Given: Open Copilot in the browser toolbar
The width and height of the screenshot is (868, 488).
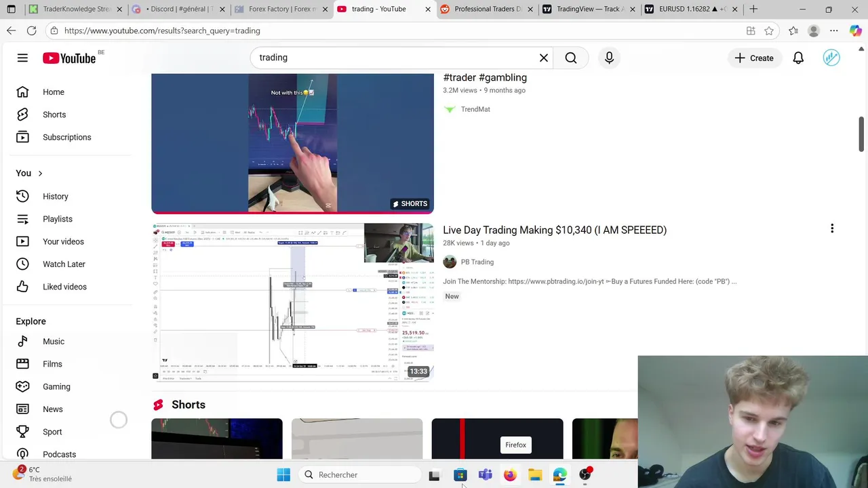Looking at the screenshot, I should coord(855,30).
